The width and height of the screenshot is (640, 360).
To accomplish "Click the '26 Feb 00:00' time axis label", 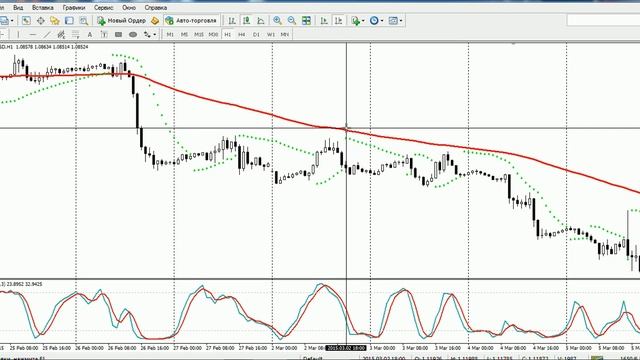I will click(x=89, y=348).
